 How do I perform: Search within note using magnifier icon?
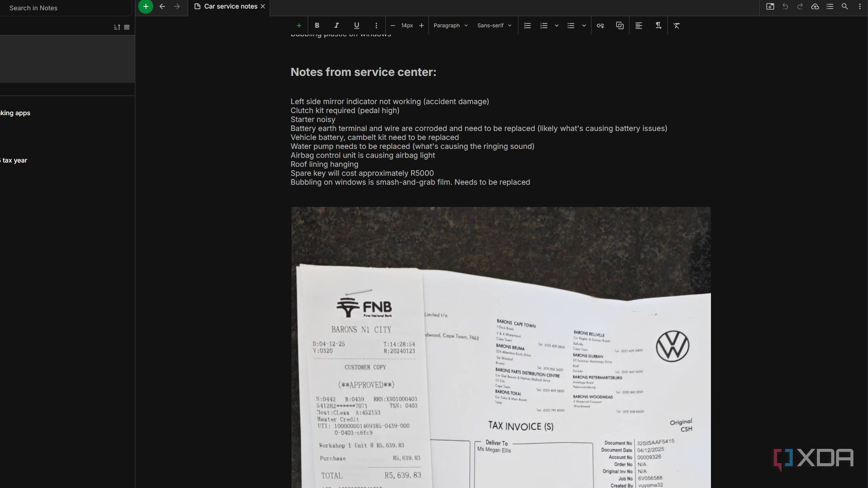click(845, 6)
